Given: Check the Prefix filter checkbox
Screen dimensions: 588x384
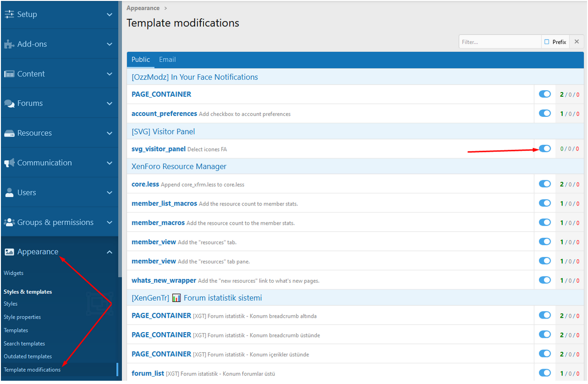Looking at the screenshot, I should coord(547,42).
